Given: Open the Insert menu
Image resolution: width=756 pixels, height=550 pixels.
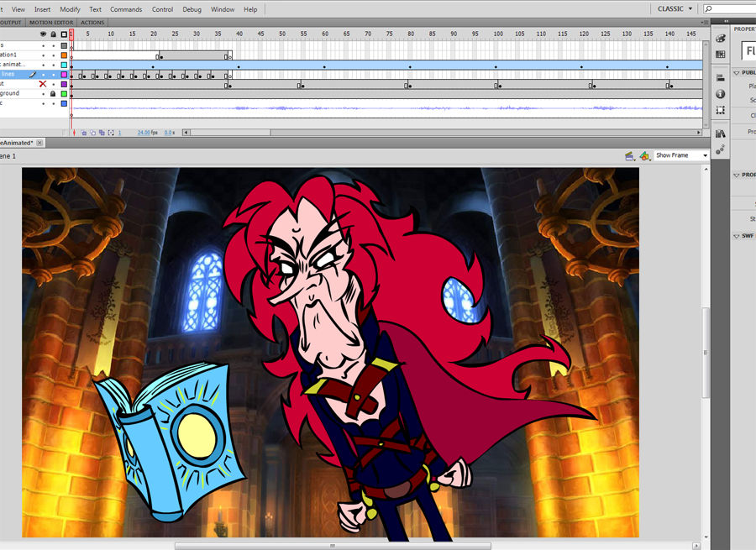Looking at the screenshot, I should point(43,9).
